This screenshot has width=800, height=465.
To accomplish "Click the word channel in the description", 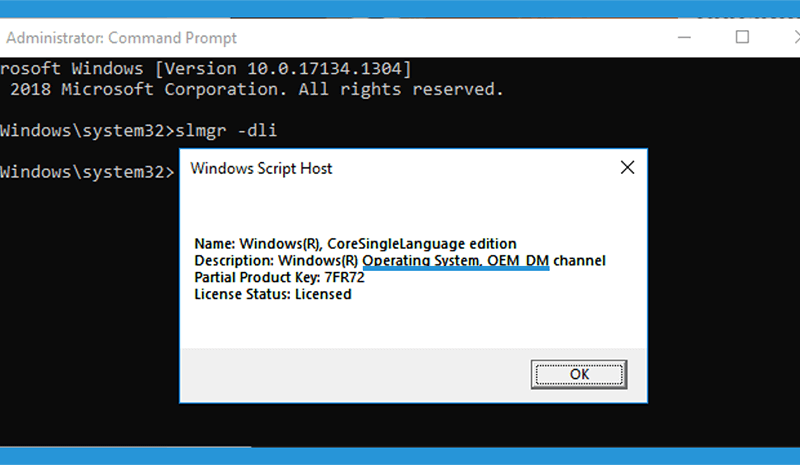I will [x=580, y=261].
